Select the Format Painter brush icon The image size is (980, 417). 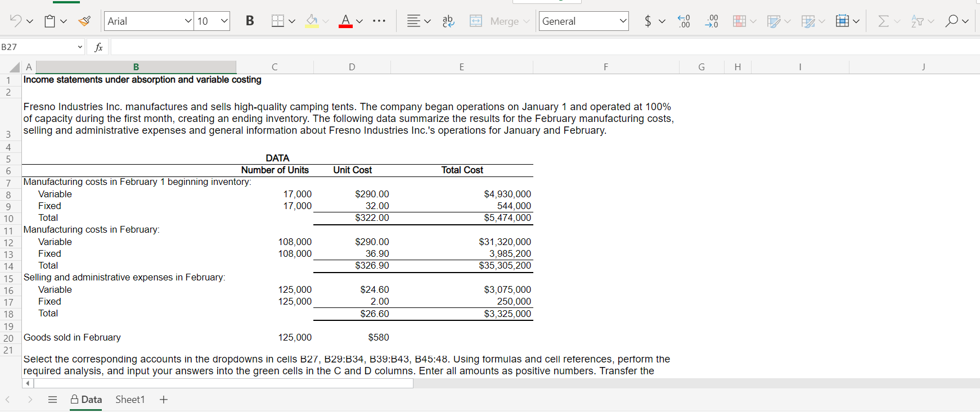point(84,21)
